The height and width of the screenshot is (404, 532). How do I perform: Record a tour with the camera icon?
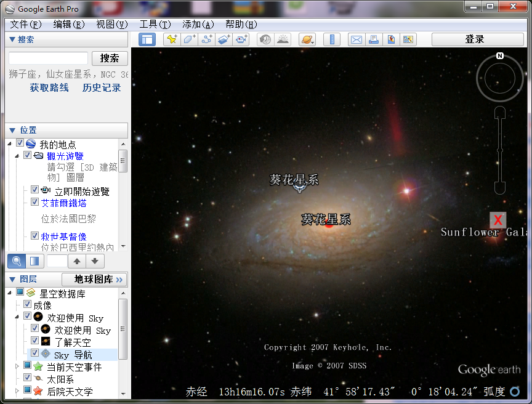[x=241, y=39]
